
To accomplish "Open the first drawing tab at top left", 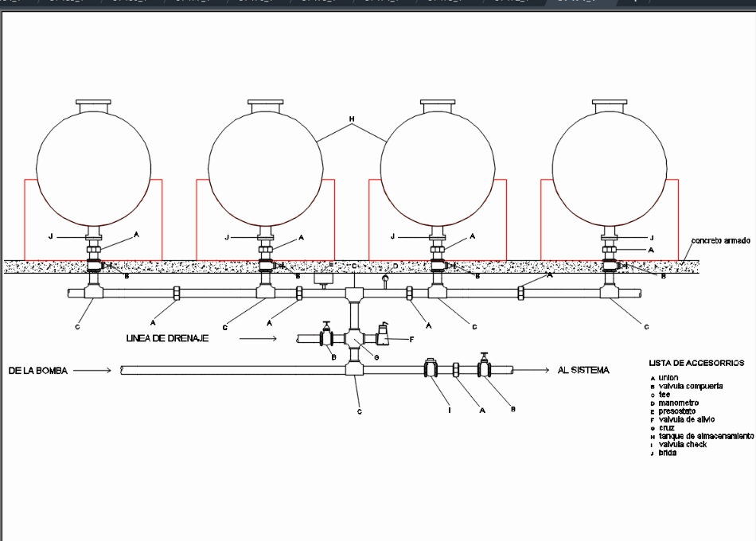I will click(16, 4).
